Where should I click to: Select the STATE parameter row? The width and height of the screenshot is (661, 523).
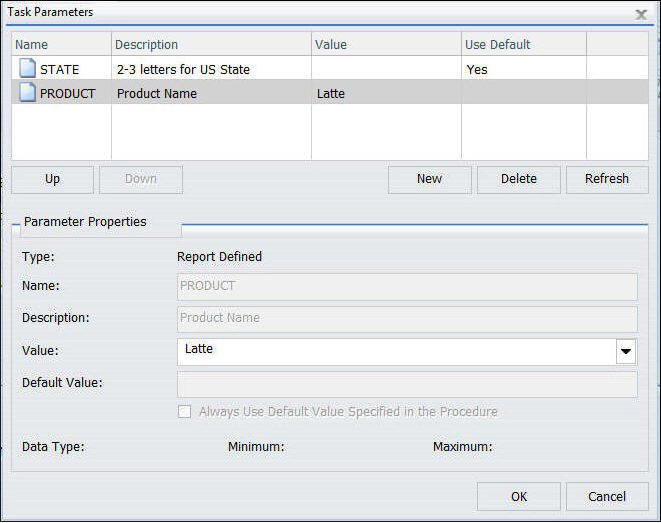click(x=330, y=69)
